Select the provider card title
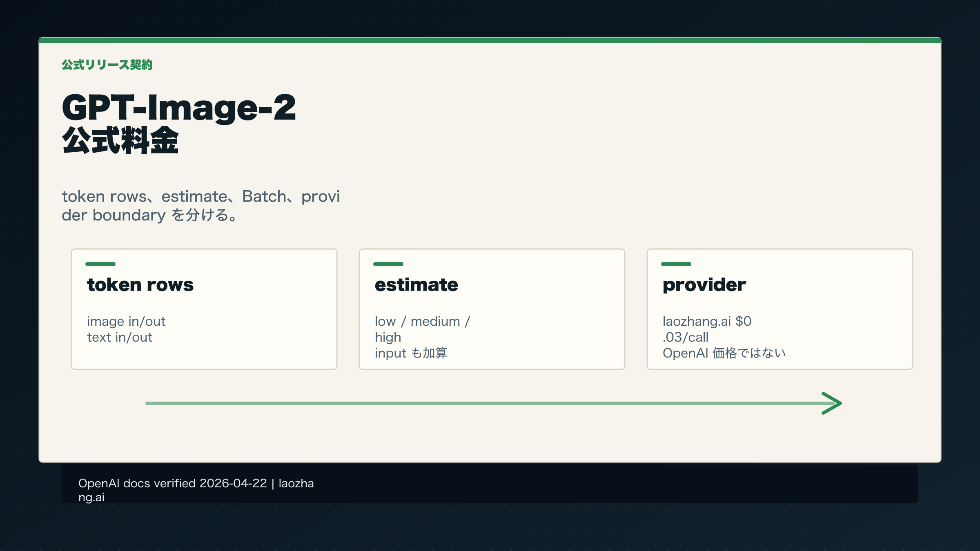This screenshot has height=551, width=980. point(704,284)
